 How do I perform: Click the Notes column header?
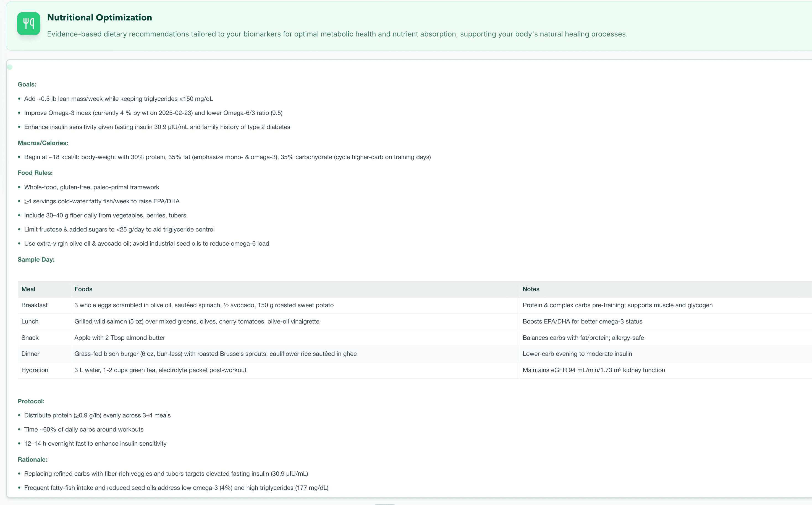[x=531, y=289]
